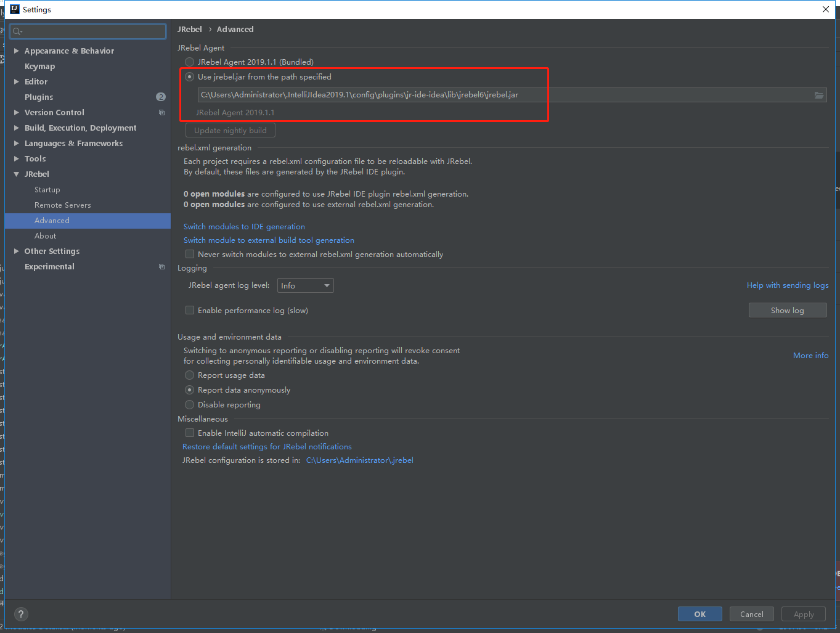840x633 pixels.
Task: Expand the Version Control arrow
Action: click(17, 112)
